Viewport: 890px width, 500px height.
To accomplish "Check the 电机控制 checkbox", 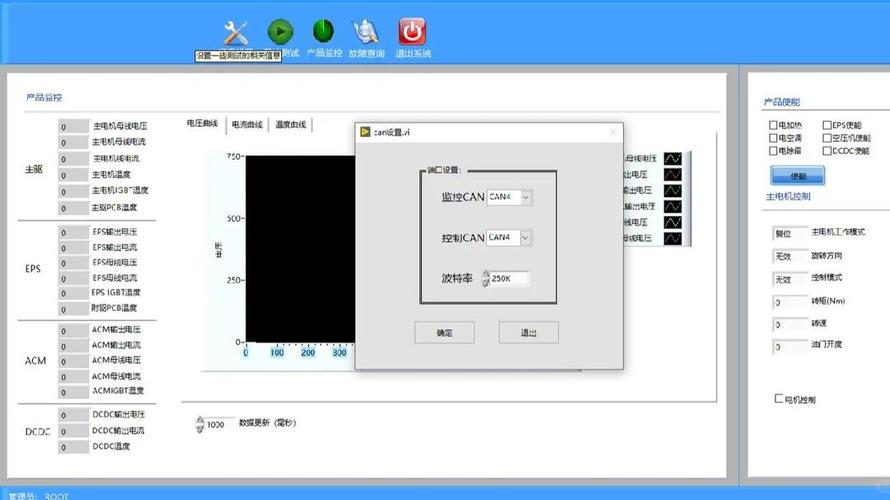I will click(x=779, y=398).
